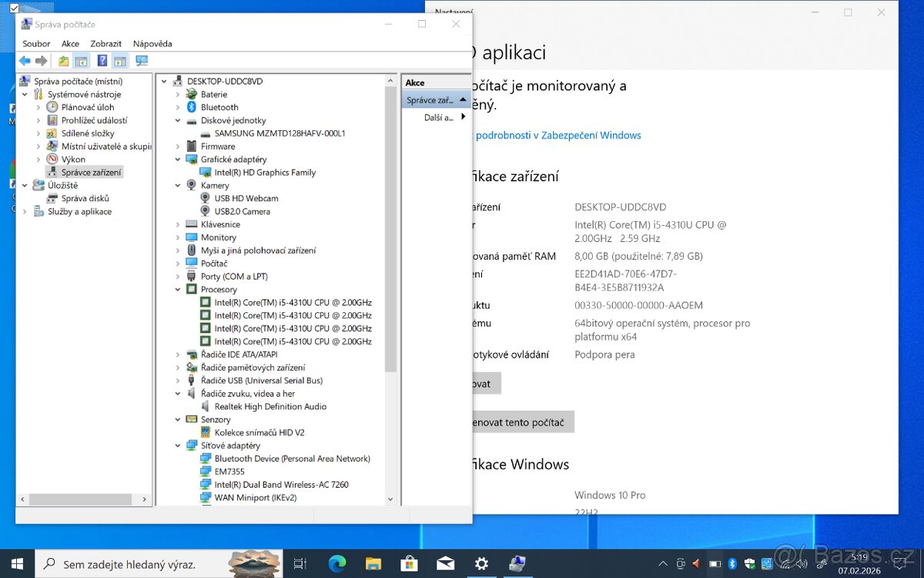Expand the Úložiště tree node
The width and height of the screenshot is (924, 578).
pos(25,185)
